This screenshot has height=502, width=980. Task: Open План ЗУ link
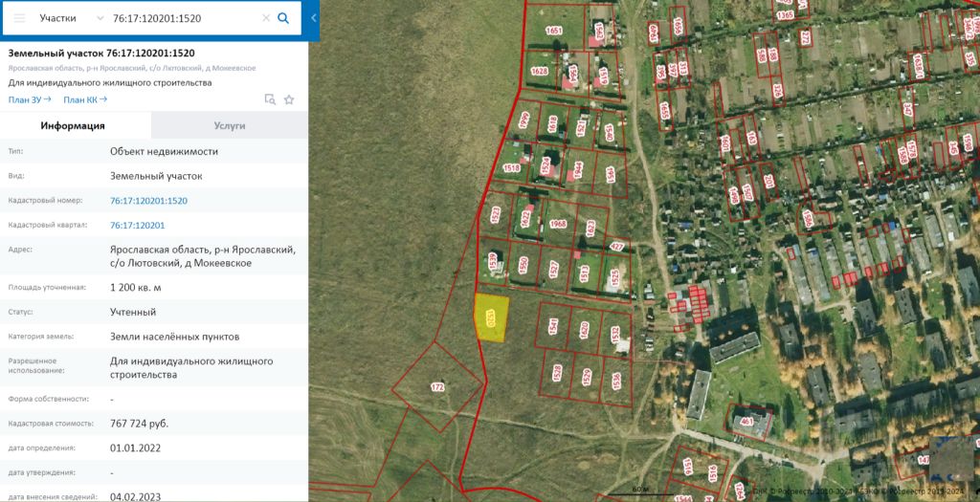(30, 99)
